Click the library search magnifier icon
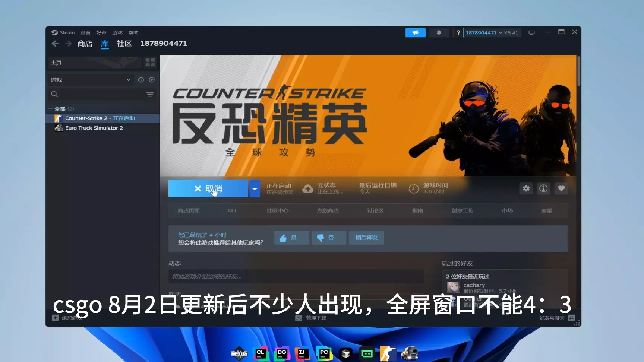The height and width of the screenshot is (362, 644). pos(54,94)
